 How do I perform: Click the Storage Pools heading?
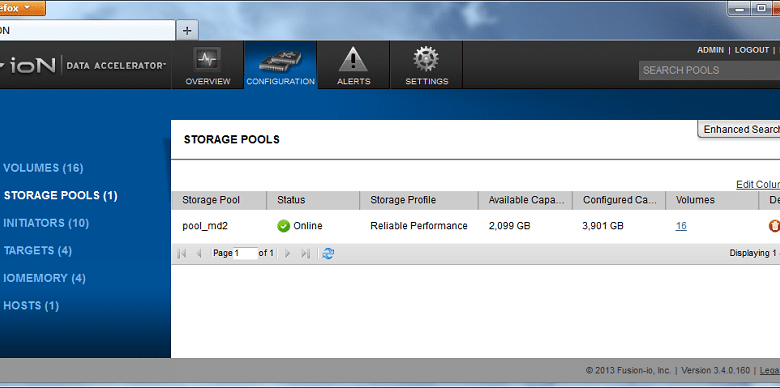pos(232,140)
